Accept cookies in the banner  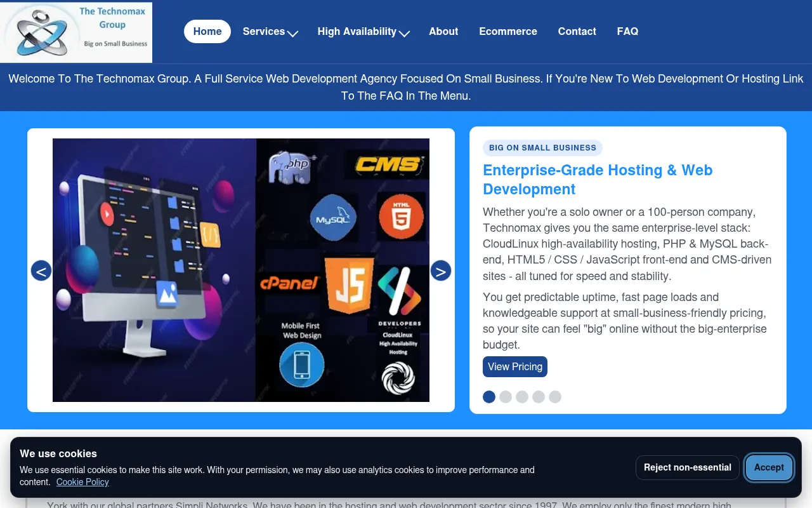pyautogui.click(x=769, y=467)
